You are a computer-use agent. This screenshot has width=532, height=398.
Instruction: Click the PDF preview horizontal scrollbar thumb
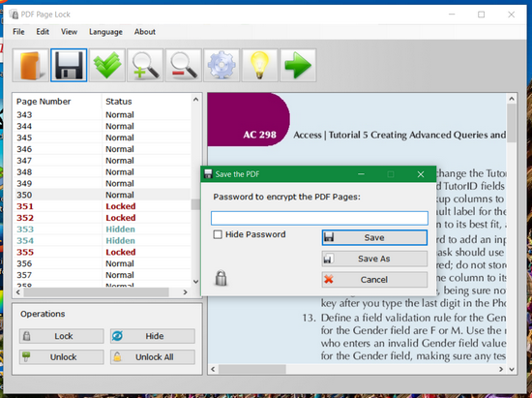[x=252, y=369]
